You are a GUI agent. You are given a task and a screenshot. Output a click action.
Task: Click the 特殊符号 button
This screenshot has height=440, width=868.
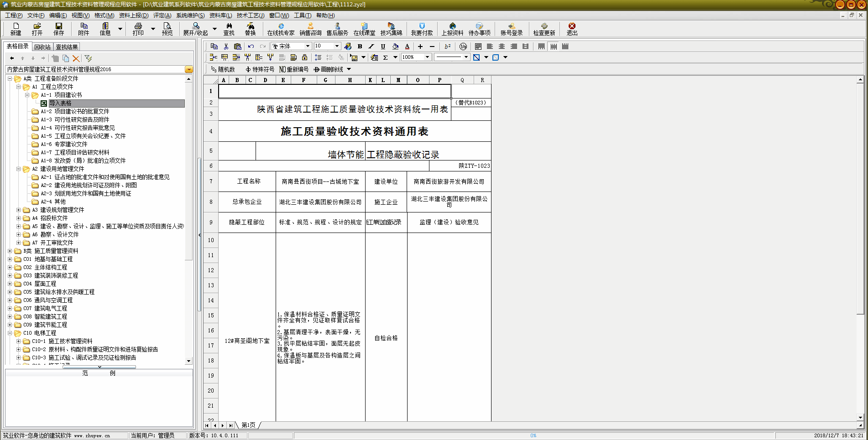pos(260,69)
